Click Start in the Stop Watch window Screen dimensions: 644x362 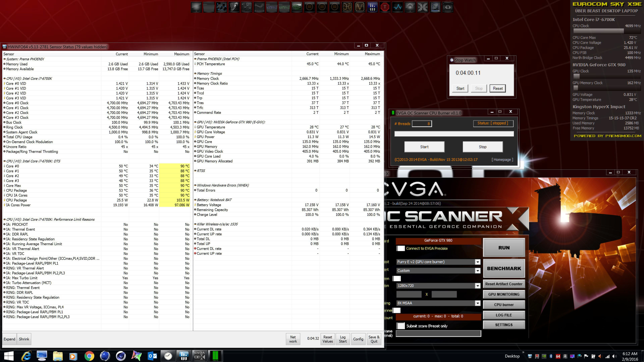pyautogui.click(x=460, y=88)
